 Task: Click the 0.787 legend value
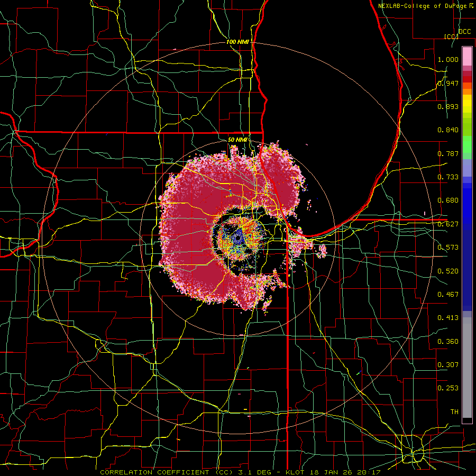448,153
